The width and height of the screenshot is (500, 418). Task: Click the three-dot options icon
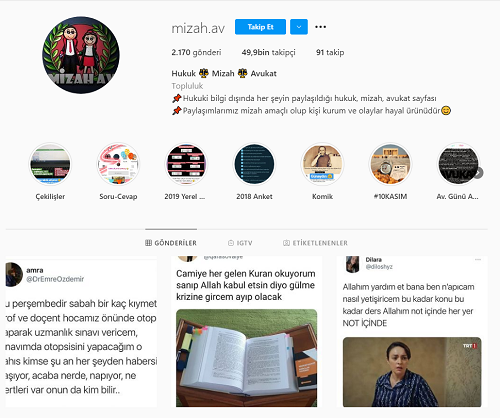[320, 27]
